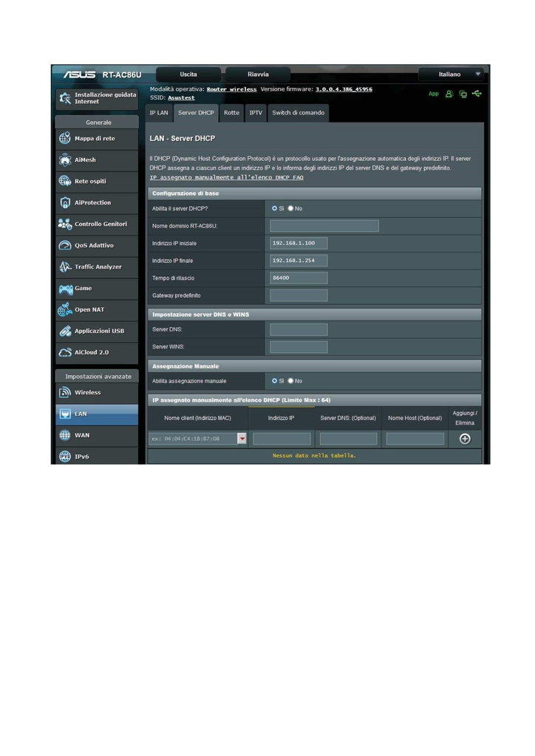The width and height of the screenshot is (535, 756).
Task: Click the network copy status icon
Action: click(x=463, y=94)
